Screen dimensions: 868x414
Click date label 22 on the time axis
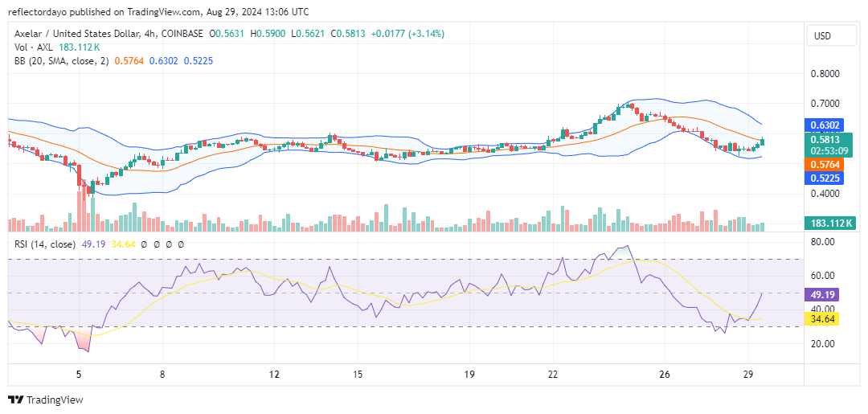click(x=553, y=374)
